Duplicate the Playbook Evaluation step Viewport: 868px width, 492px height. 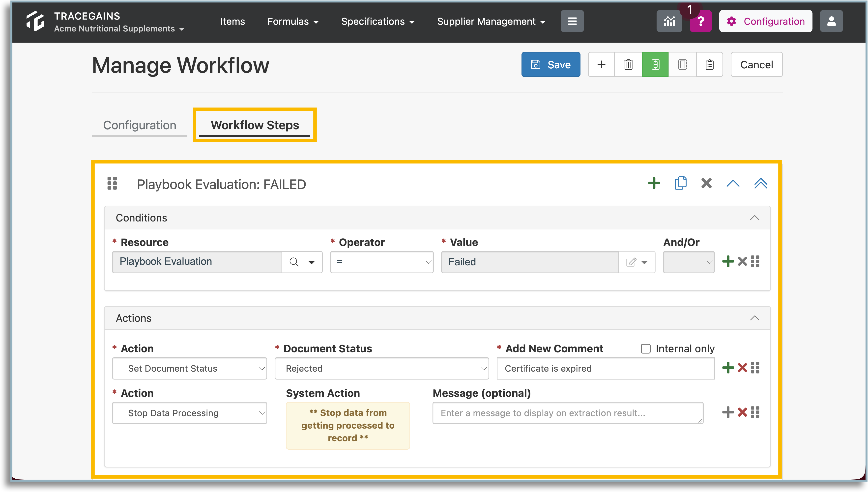[680, 184]
